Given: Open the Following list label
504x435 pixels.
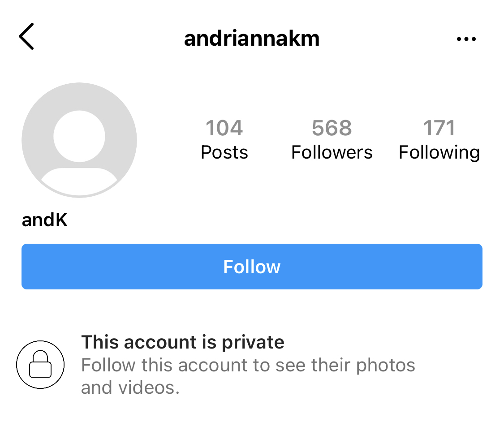Looking at the screenshot, I should click(x=439, y=153).
